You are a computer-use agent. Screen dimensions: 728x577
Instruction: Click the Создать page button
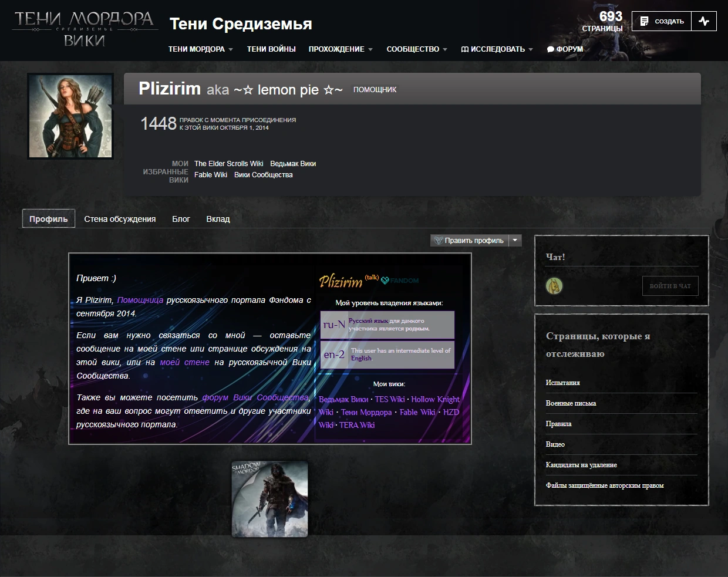click(x=662, y=21)
